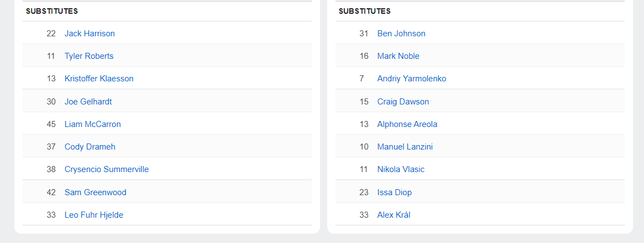
Task: Click the Tyler Roberts link
Action: pyautogui.click(x=89, y=56)
